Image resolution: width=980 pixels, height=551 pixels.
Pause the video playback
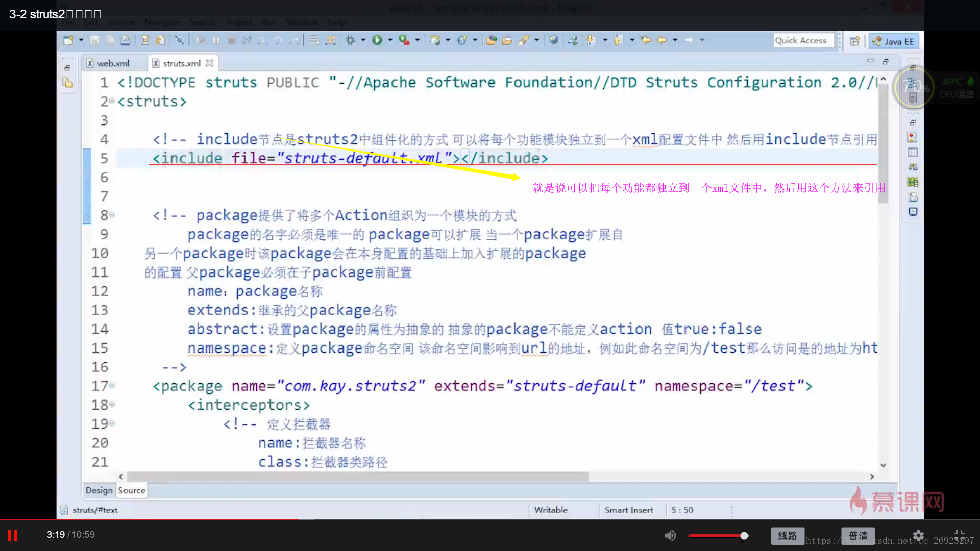pyautogui.click(x=12, y=535)
